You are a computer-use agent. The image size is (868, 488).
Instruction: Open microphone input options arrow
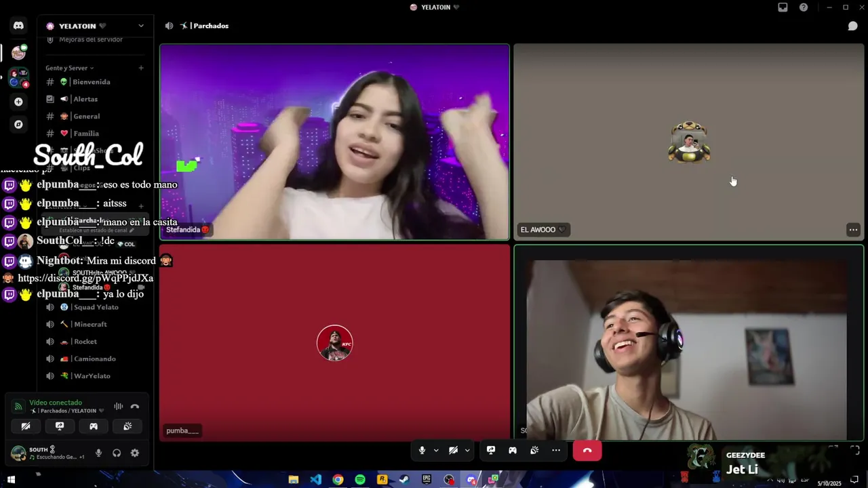point(436,450)
